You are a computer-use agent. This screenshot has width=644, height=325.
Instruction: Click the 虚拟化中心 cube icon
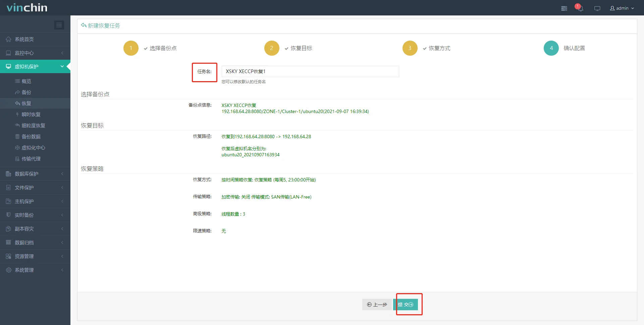[x=17, y=148]
